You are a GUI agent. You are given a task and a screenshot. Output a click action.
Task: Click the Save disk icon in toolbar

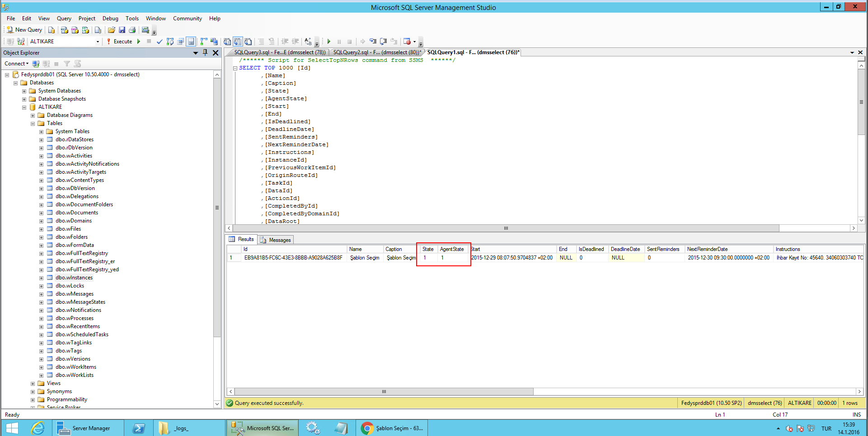click(122, 30)
